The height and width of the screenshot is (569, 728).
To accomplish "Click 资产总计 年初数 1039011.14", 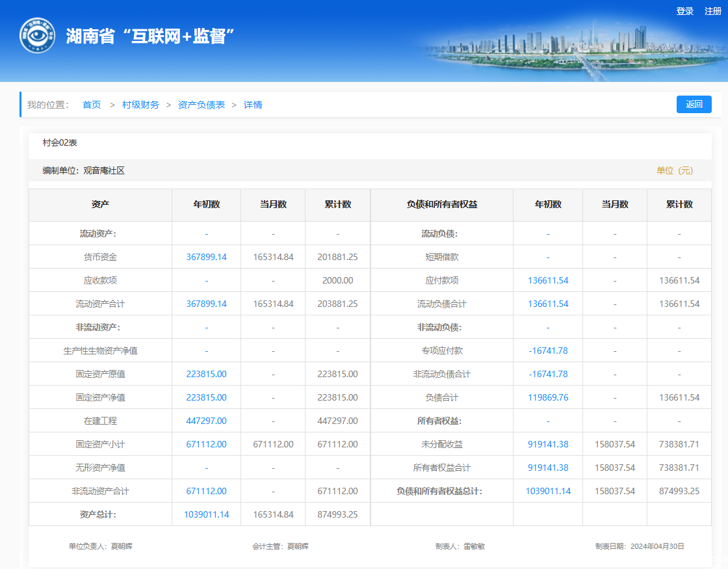I will [x=206, y=514].
